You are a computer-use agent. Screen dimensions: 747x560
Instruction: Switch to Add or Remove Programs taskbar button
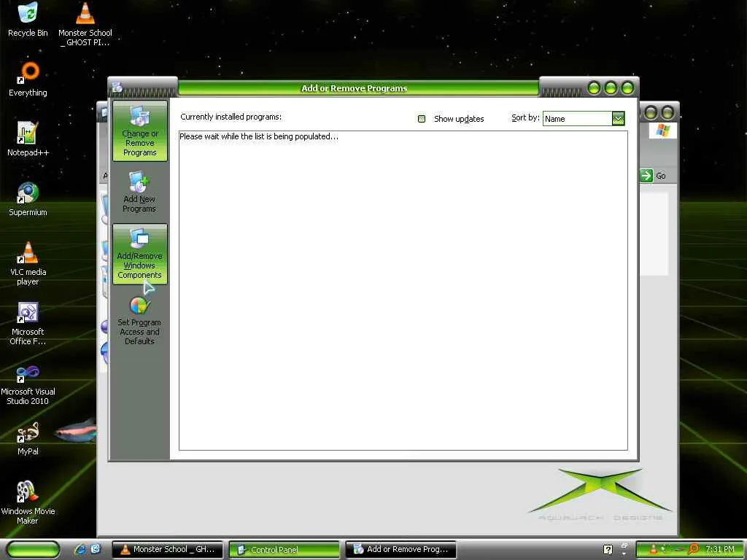[400, 550]
